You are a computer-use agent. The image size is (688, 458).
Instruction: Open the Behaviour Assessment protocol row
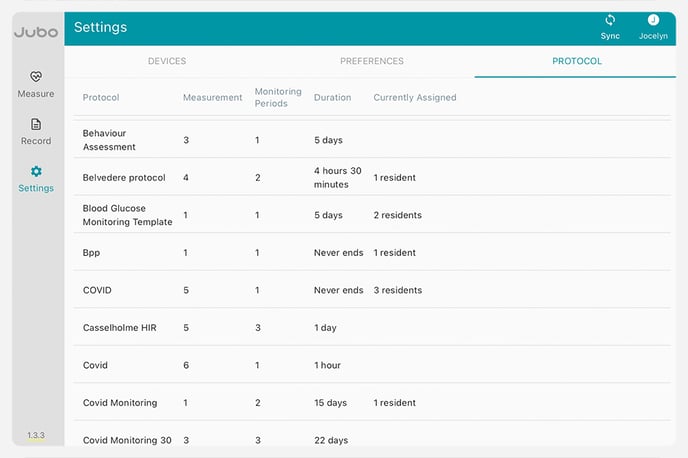click(372, 140)
